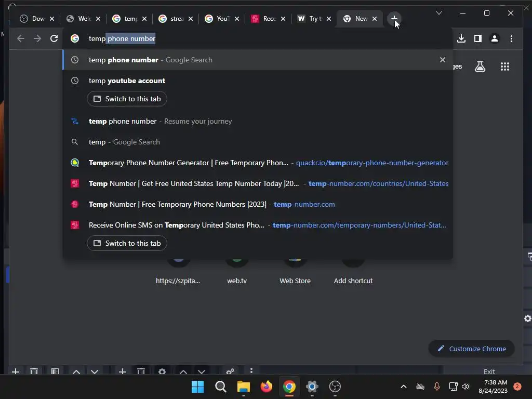Select 'Resume your journey' suggestion
Screen dimensions: 532x399
pyautogui.click(x=258, y=121)
